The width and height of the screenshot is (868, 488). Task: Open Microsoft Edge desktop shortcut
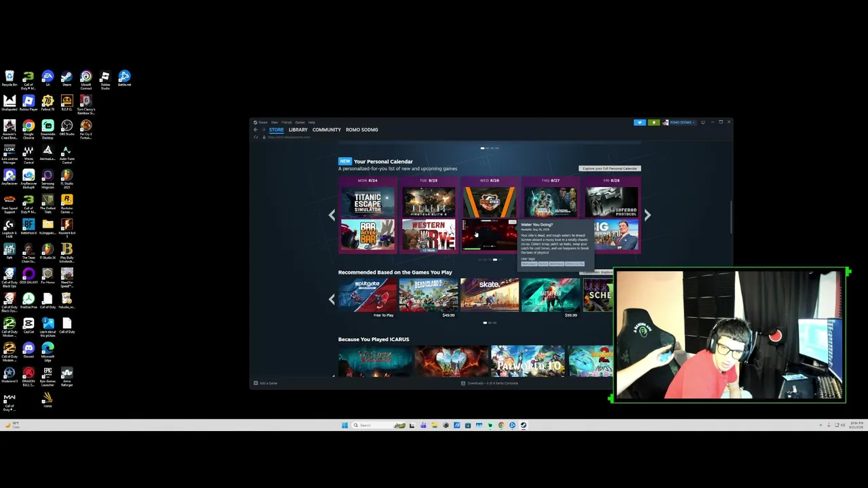pyautogui.click(x=47, y=352)
